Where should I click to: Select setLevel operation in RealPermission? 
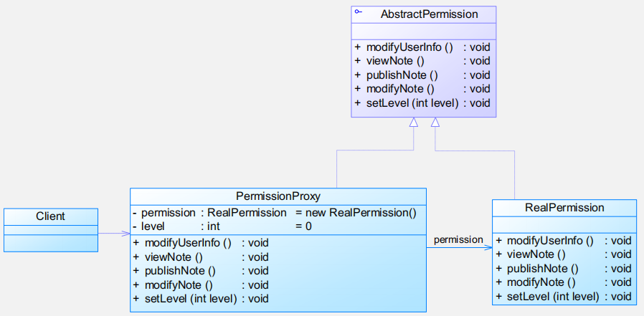pyautogui.click(x=563, y=297)
